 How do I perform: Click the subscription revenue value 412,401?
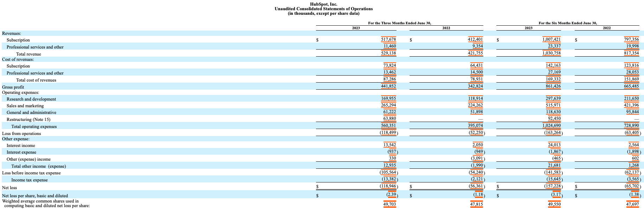click(475, 40)
